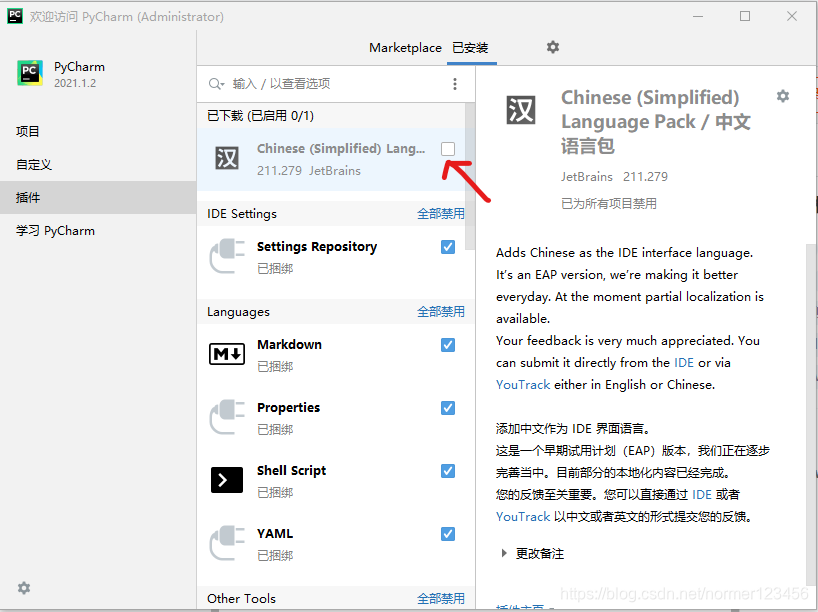Click the Settings Repository plug icon
818x612 pixels.
pos(227,256)
